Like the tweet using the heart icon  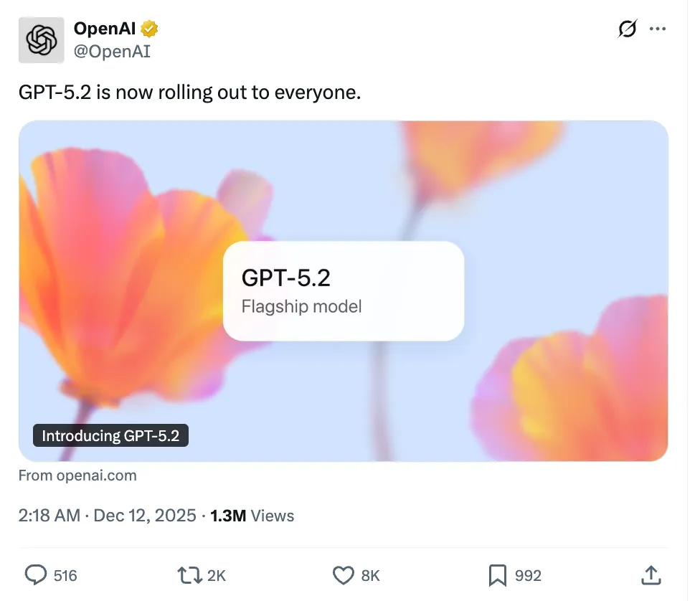(344, 575)
